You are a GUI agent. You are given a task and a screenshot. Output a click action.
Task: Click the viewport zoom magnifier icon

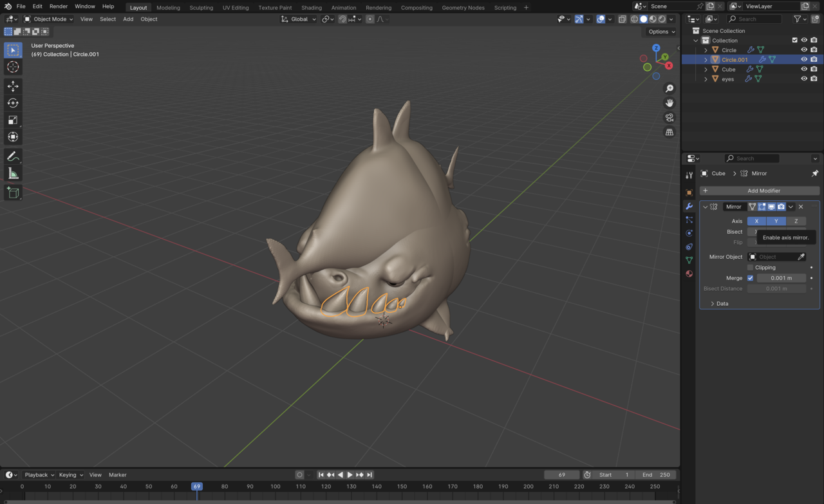(669, 88)
